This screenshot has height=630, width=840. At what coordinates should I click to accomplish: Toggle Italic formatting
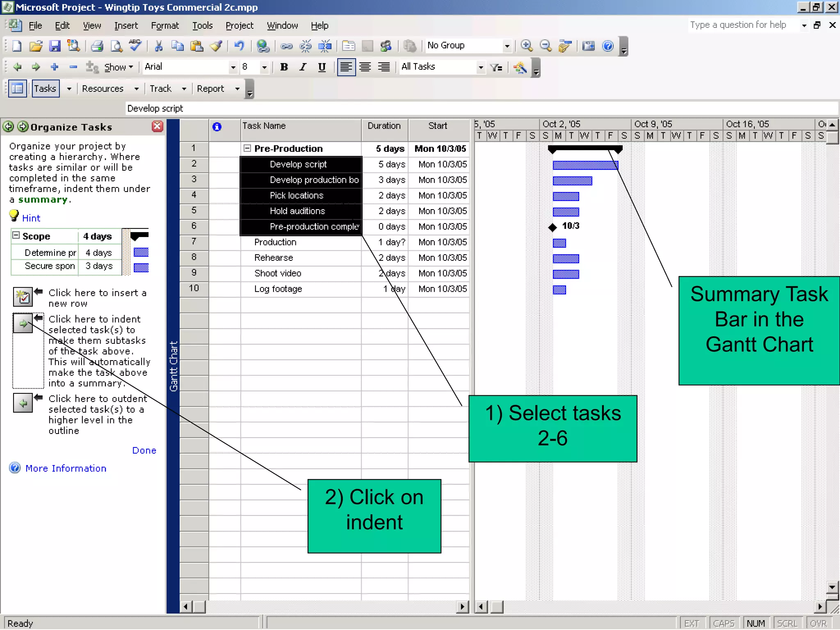pos(303,67)
